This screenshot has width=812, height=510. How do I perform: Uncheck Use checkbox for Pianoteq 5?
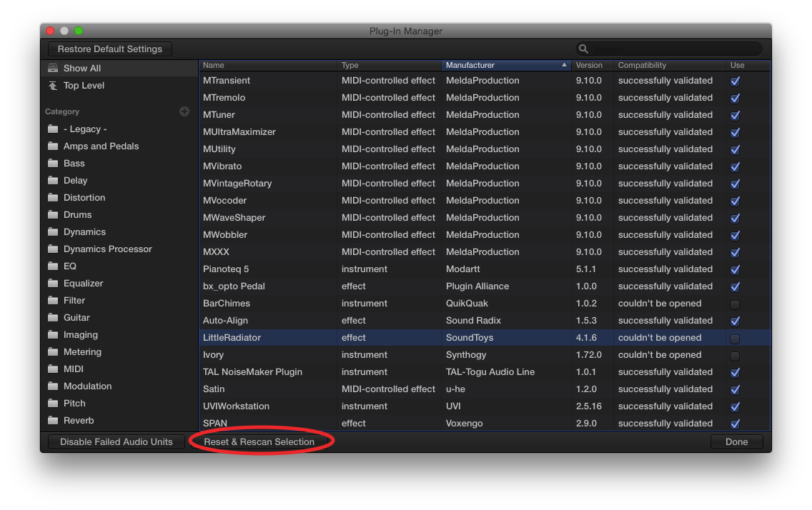[735, 269]
